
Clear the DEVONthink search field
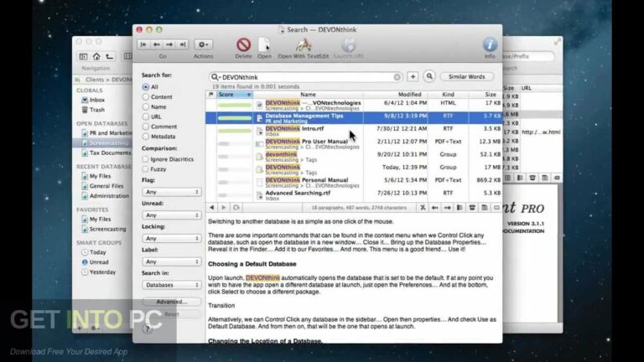pos(397,77)
